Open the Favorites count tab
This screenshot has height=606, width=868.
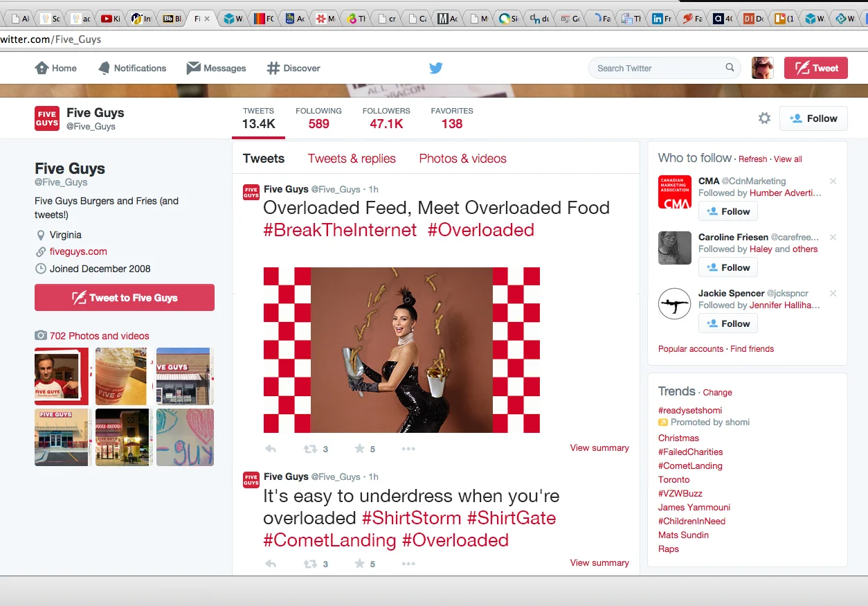click(452, 118)
